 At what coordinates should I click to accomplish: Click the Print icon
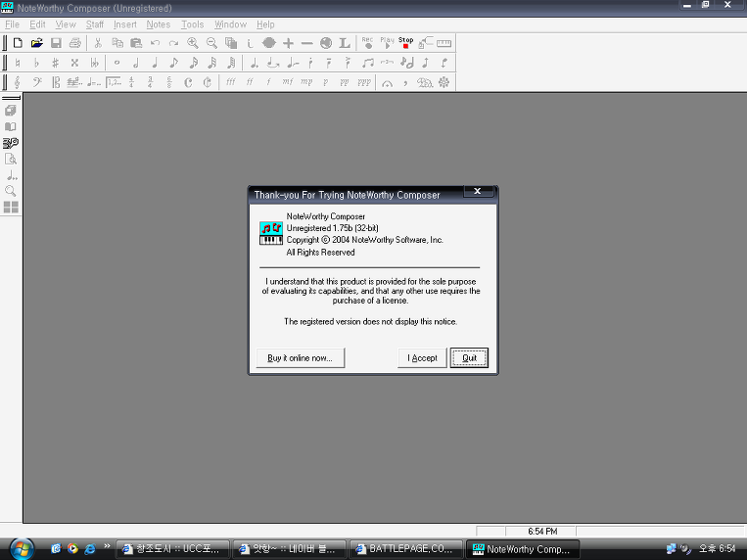(74, 43)
